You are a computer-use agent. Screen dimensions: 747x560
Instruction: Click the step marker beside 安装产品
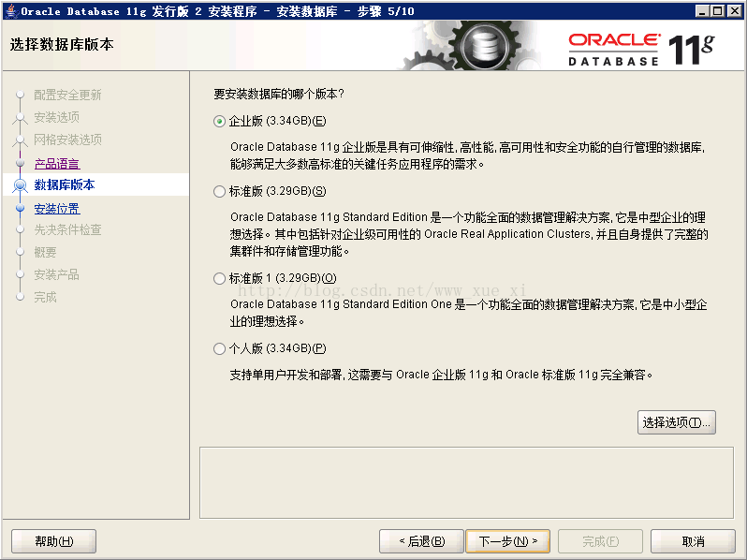[x=20, y=274]
